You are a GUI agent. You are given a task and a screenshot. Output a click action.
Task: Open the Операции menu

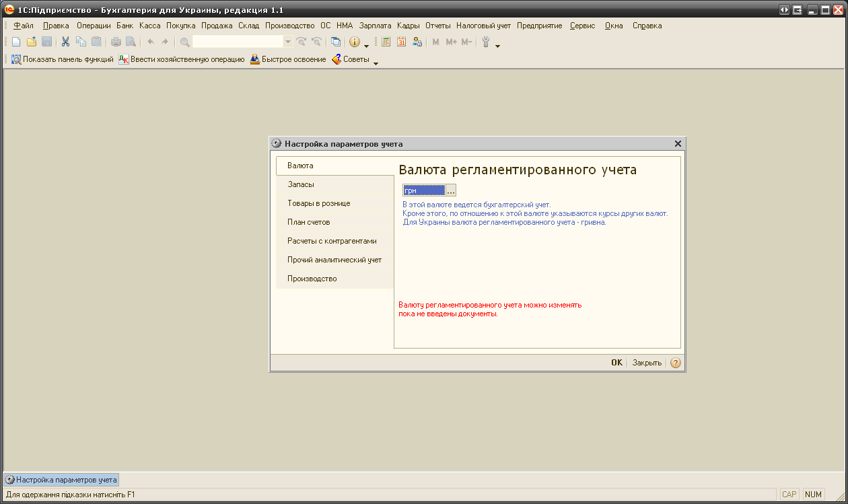pyautogui.click(x=94, y=26)
